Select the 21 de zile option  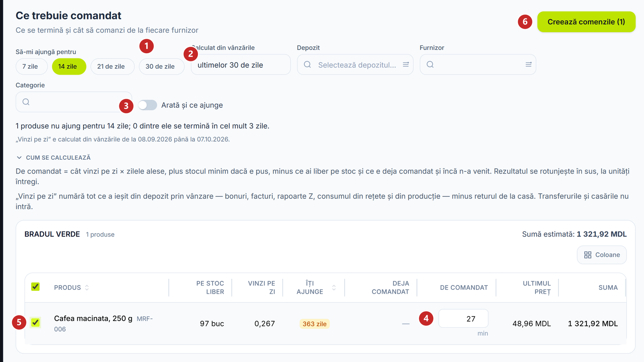[112, 67]
